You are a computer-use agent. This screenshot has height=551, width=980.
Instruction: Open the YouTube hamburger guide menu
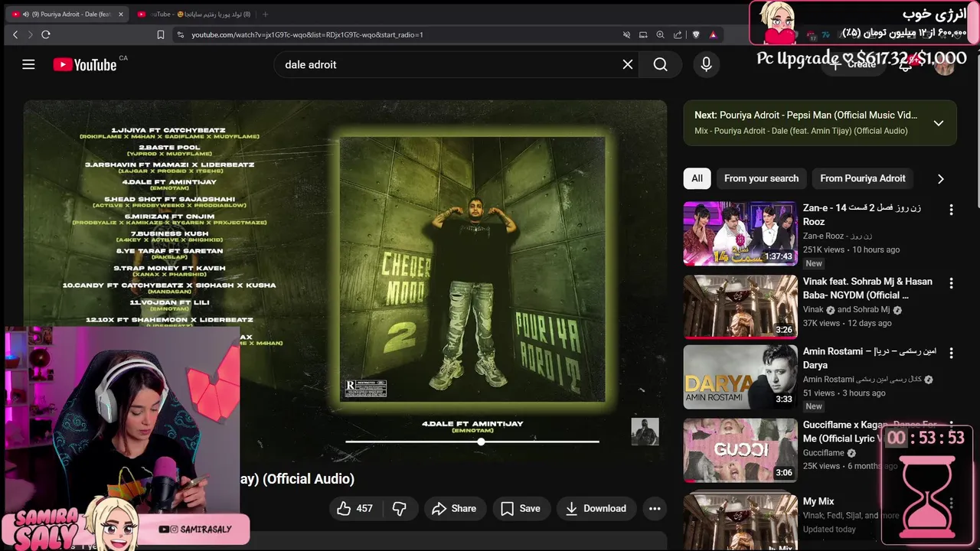(x=28, y=64)
